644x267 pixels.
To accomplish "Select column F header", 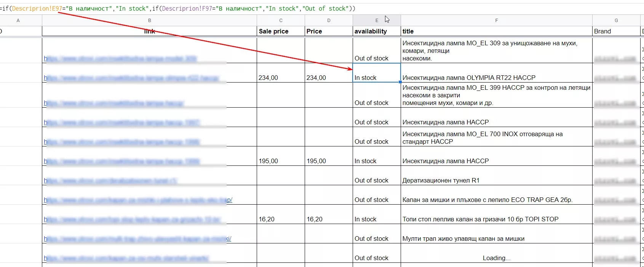I will tap(497, 21).
